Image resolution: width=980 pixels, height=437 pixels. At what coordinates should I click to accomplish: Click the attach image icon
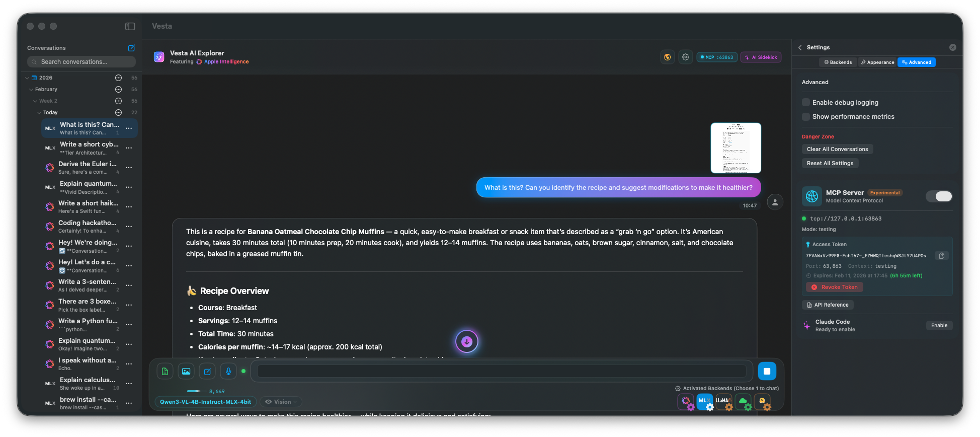coord(186,372)
